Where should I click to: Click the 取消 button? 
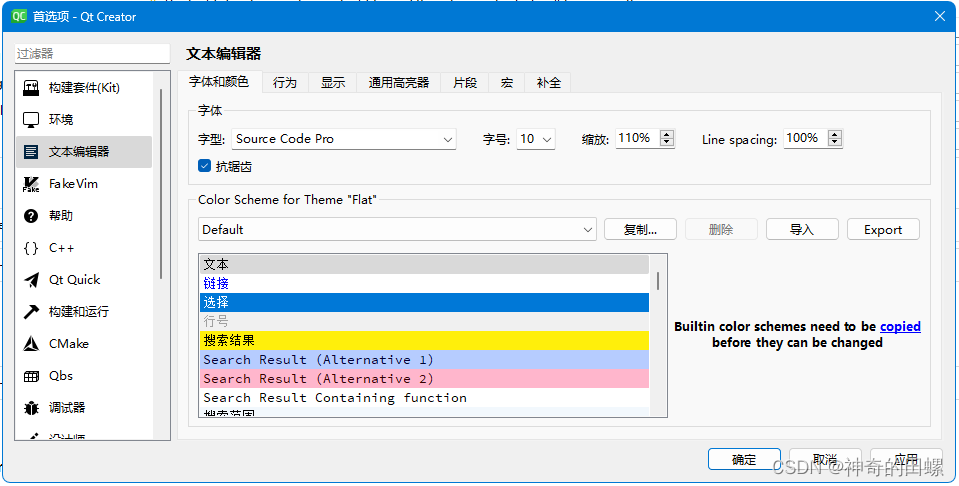[825, 459]
